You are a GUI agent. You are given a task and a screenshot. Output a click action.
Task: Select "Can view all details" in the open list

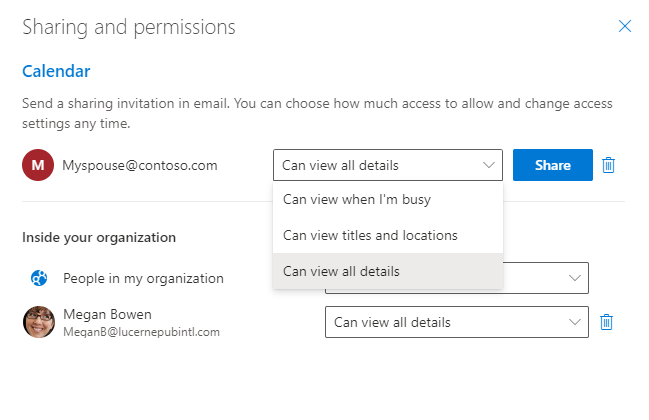(x=388, y=271)
